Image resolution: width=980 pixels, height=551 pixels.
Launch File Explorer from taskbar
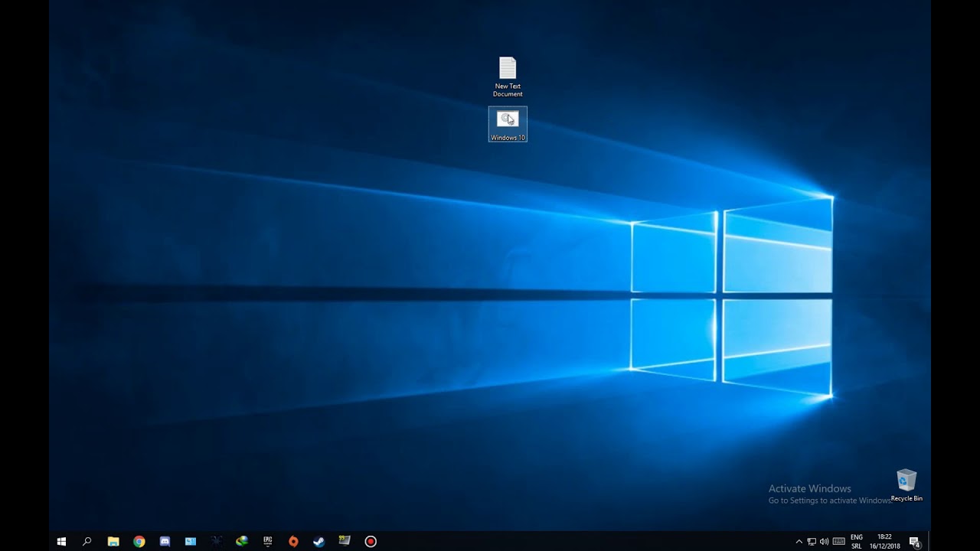tap(113, 541)
